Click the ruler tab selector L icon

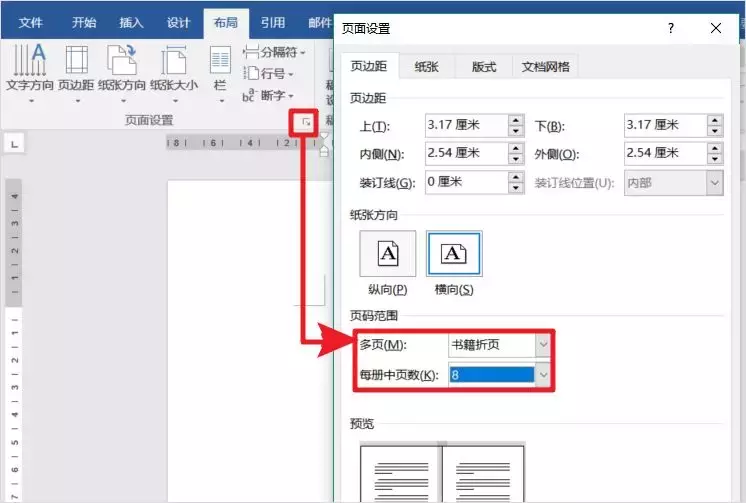pos(14,144)
